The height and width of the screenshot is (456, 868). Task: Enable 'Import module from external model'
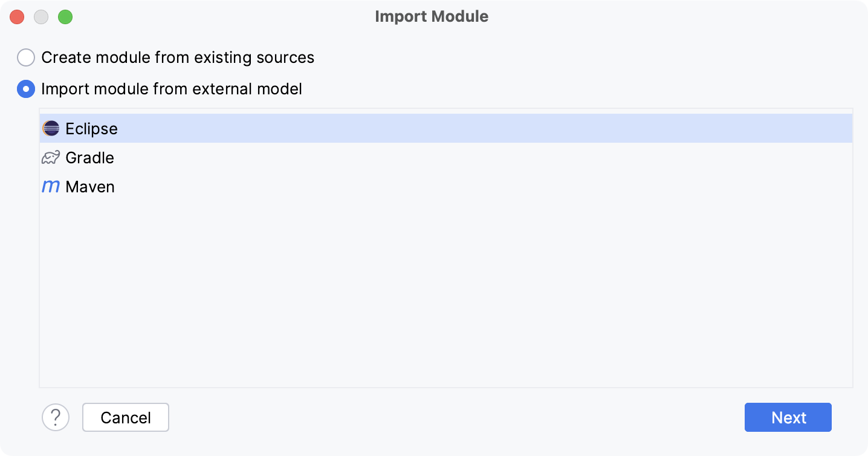click(x=26, y=89)
